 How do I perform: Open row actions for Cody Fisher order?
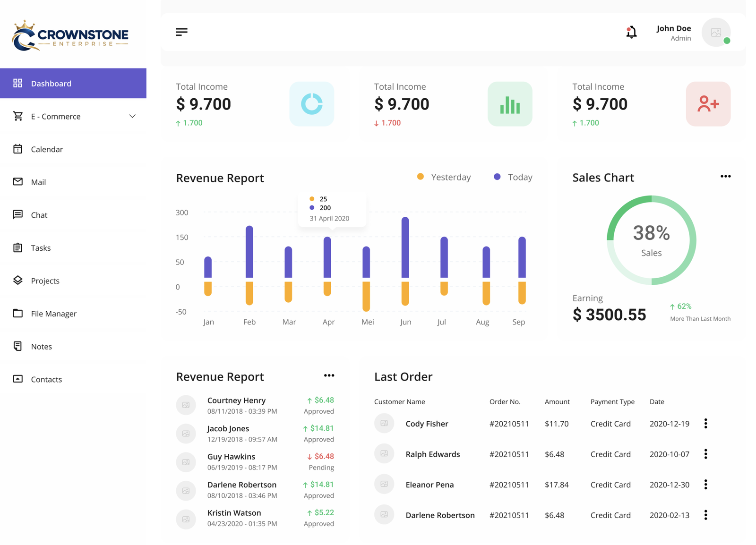click(x=706, y=424)
